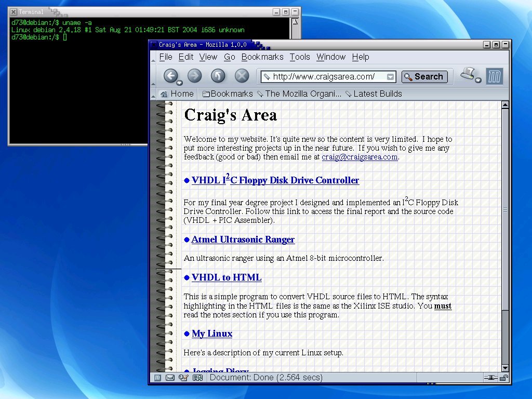The width and height of the screenshot is (532, 399).
Task: Click the Forward navigation arrow in Mozilla
Action: (195, 76)
